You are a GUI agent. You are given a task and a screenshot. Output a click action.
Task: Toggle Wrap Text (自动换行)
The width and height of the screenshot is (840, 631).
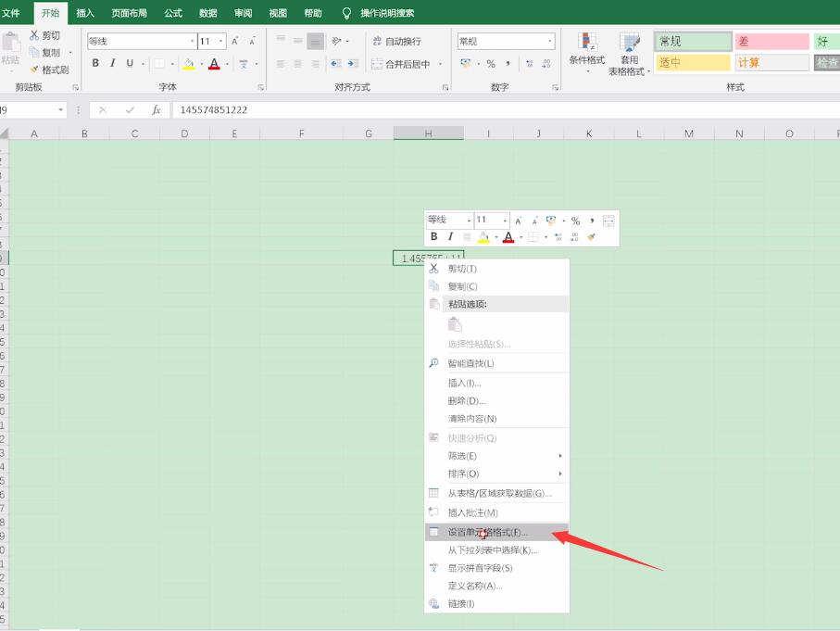[x=397, y=42]
